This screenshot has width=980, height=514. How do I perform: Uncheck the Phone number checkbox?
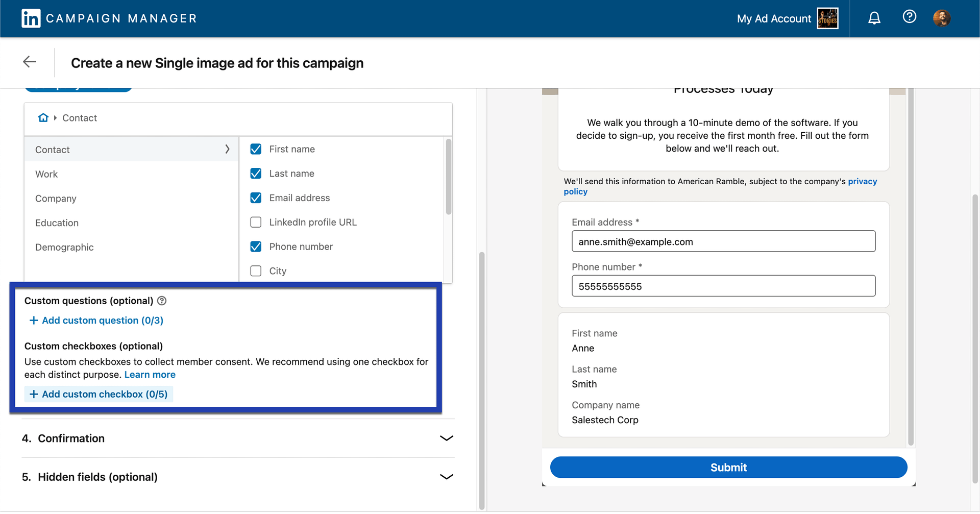pyautogui.click(x=256, y=247)
